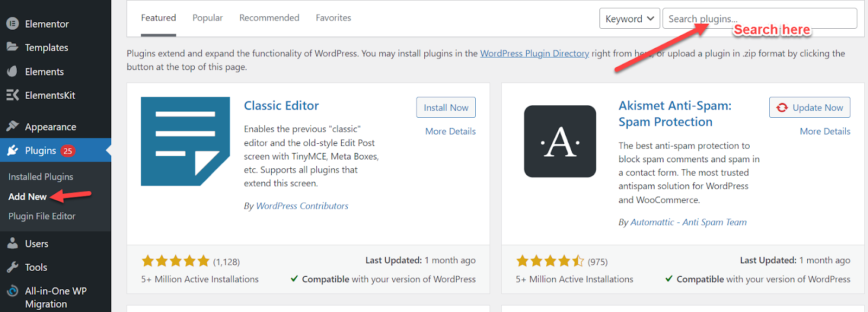This screenshot has width=868, height=312.
Task: Click Classic Editor Last Updated text
Action: click(420, 260)
